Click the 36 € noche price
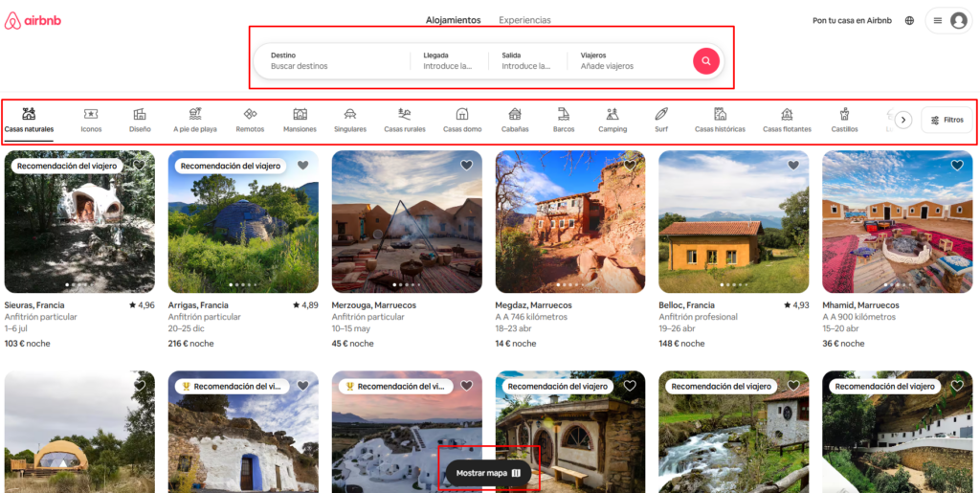Viewport: 980px width, 493px height. pos(844,344)
